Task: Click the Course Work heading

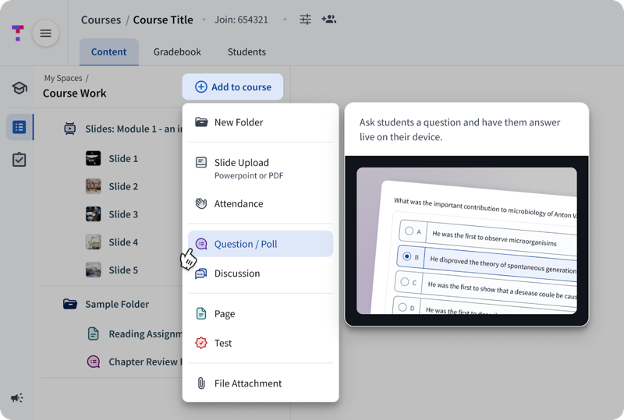Action: (74, 93)
